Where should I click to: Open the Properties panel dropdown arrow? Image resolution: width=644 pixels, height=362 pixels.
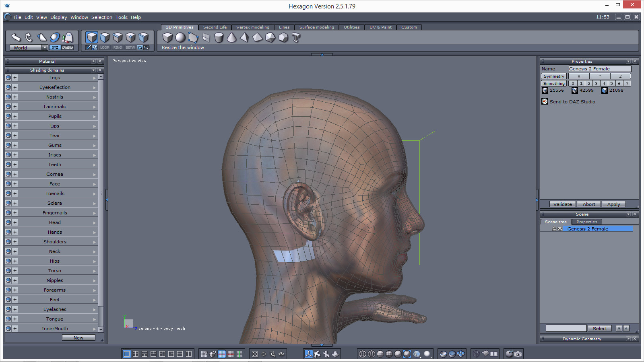628,61
